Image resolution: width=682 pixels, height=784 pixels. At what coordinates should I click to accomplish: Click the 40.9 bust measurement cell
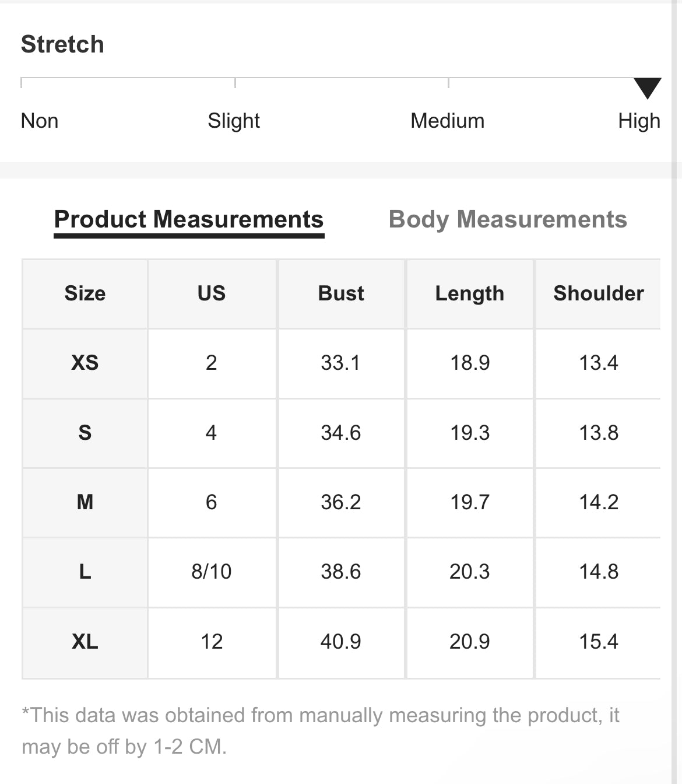pyautogui.click(x=341, y=642)
